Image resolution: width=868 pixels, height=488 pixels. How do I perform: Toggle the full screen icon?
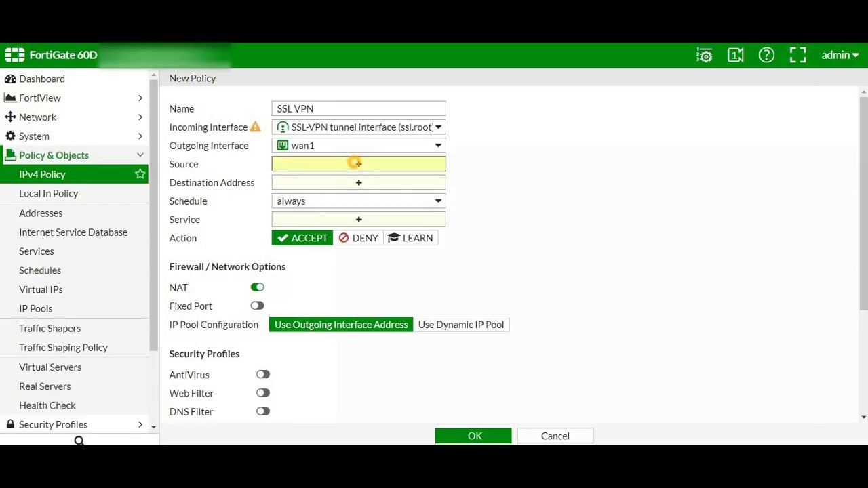797,56
